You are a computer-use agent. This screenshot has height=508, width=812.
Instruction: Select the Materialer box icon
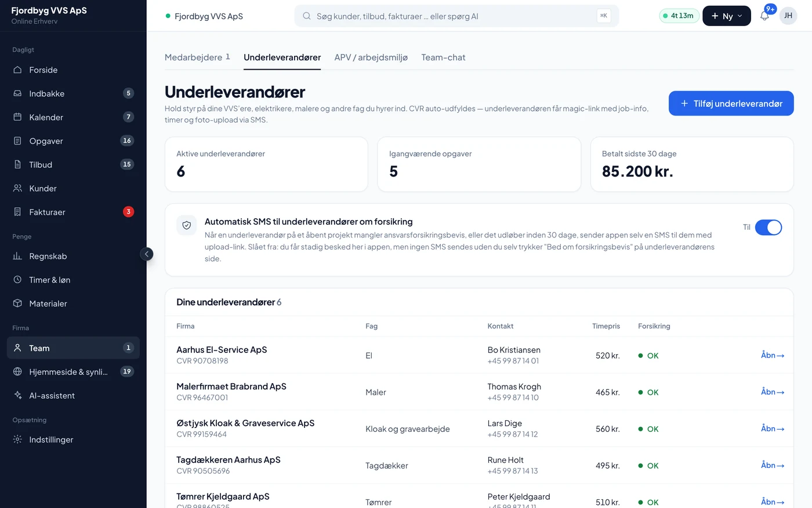point(17,304)
